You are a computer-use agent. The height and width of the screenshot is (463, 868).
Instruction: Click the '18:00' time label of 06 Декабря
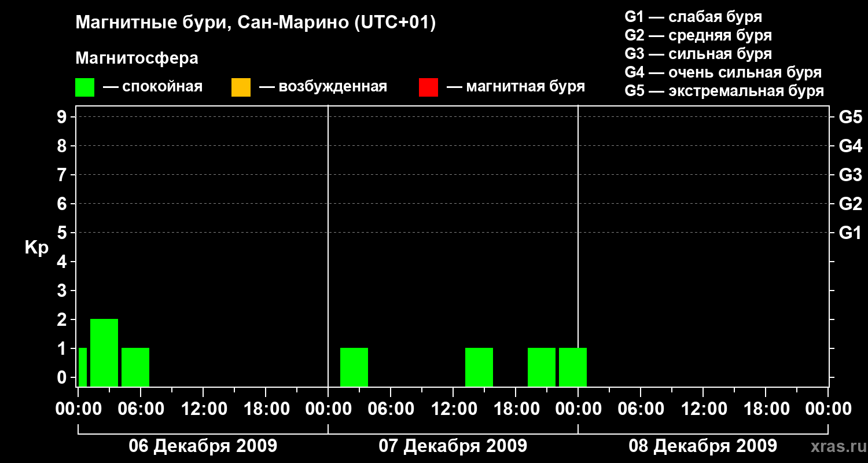point(266,409)
